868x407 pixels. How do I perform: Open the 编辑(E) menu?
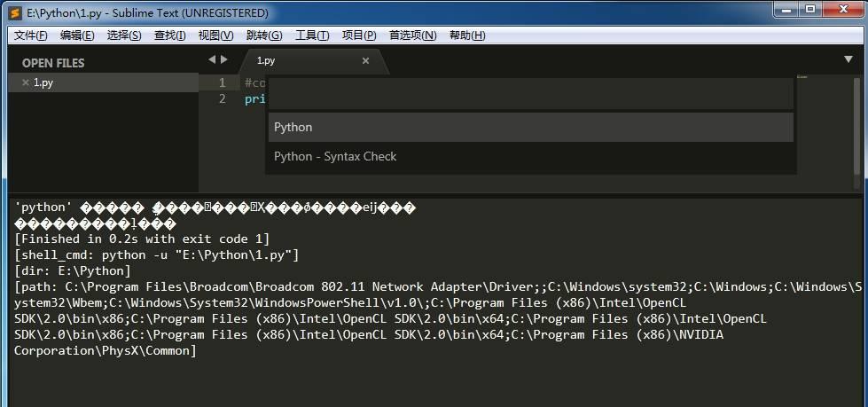(x=77, y=35)
